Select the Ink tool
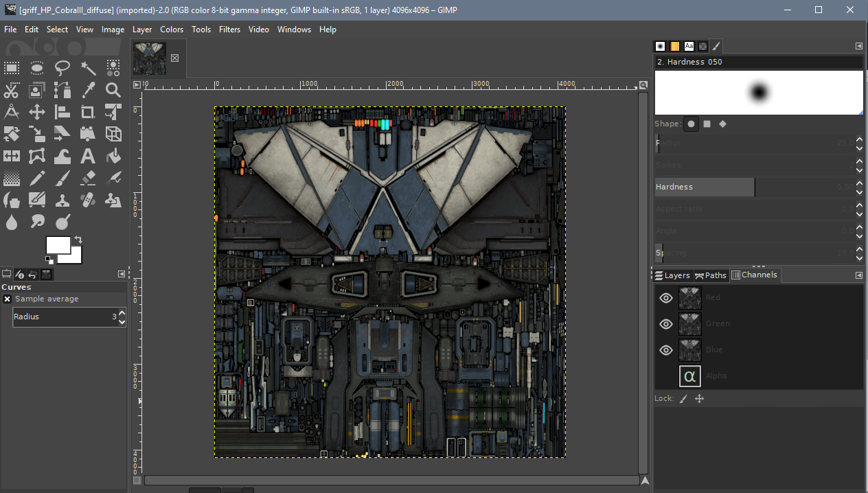Image resolution: width=868 pixels, height=493 pixels. (x=12, y=200)
